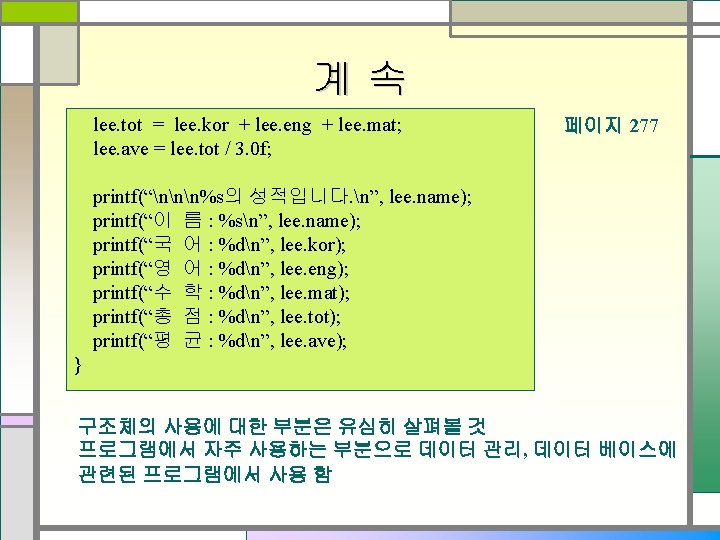Click the line 'lee.tot = lee.kor + lee.eng + lee.mat;'
Viewport: 720px width, 540px height.
[247, 125]
